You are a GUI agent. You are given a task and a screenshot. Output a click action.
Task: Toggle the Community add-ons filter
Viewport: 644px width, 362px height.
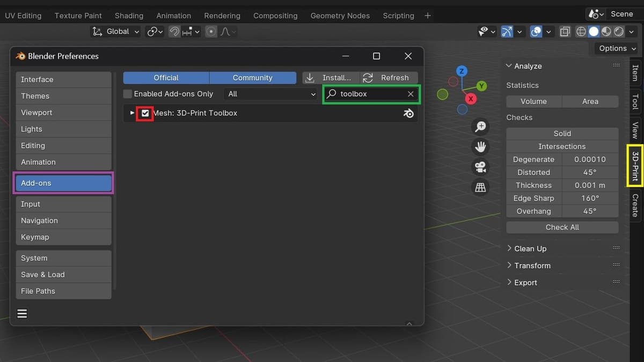click(x=253, y=78)
